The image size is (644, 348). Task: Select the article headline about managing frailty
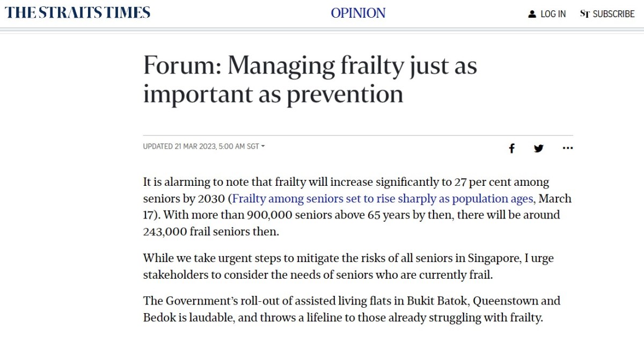coord(310,79)
